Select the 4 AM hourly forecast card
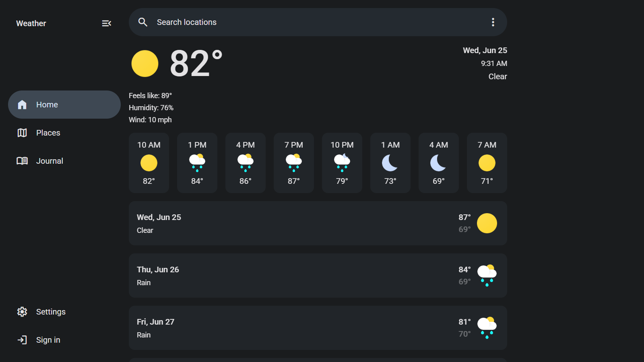 439,163
